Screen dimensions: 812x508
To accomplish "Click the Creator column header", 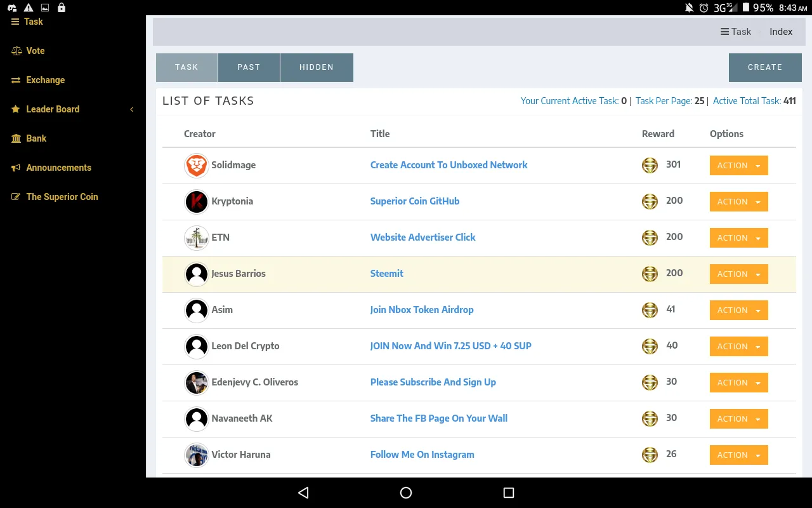I will (x=200, y=134).
